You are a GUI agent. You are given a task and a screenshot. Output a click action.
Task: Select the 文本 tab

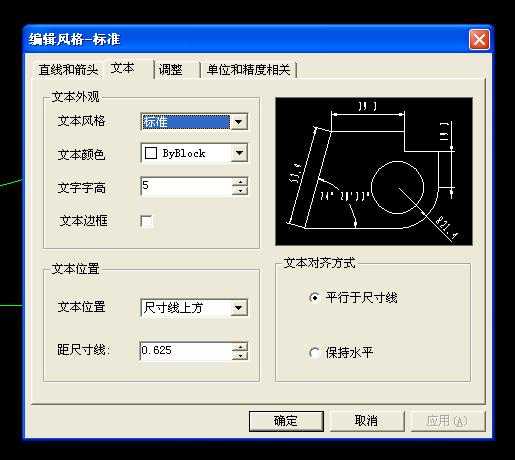pyautogui.click(x=129, y=68)
